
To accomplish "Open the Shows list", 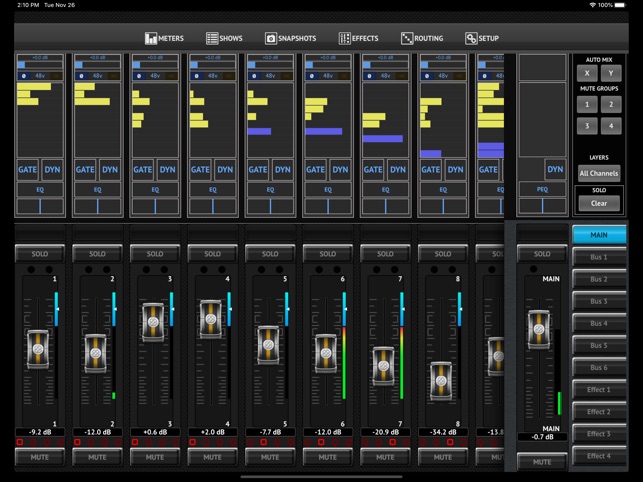I will coord(224,38).
